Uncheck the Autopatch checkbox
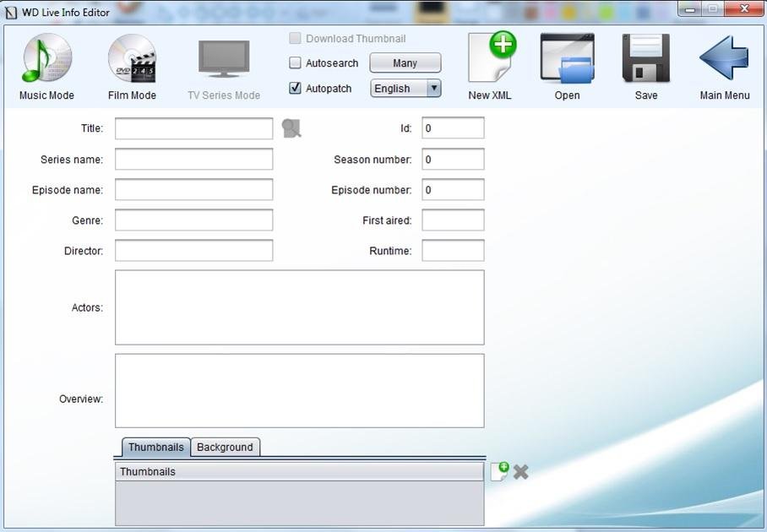767x532 pixels. (x=295, y=88)
